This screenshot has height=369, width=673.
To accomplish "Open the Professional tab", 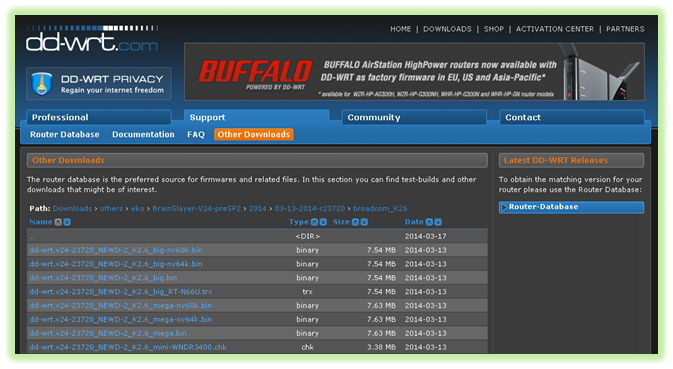I will (99, 117).
